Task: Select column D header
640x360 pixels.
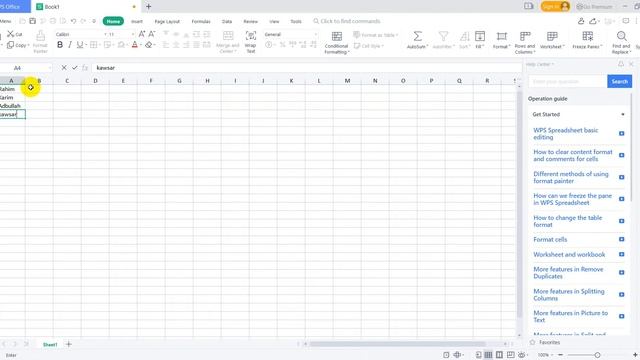Action: tap(95, 81)
